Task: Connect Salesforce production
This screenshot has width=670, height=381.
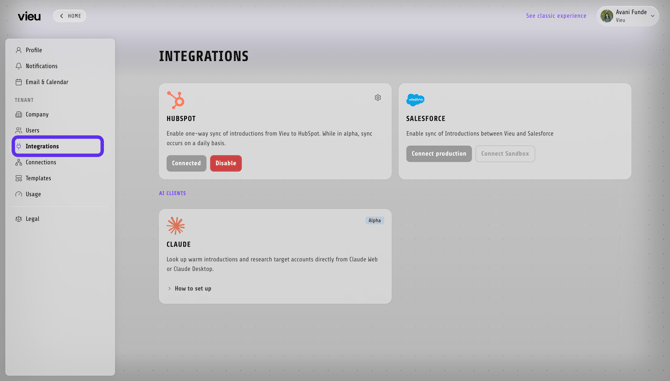Action: coord(439,154)
